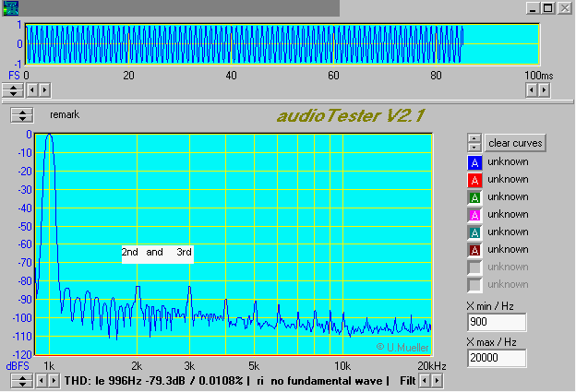
Task: Maximize the audioTester window
Action: 548,7
